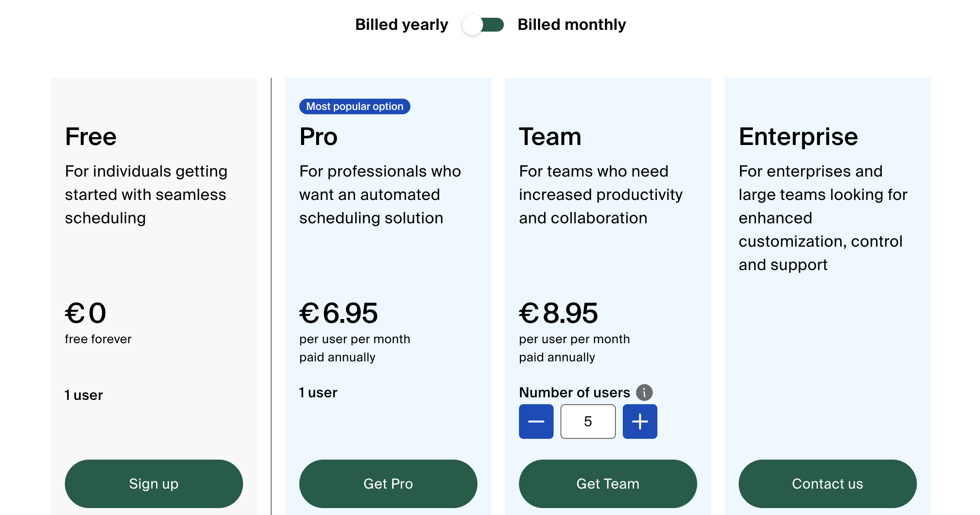Click the Free plan title
This screenshot has height=515, width=980.
90,136
